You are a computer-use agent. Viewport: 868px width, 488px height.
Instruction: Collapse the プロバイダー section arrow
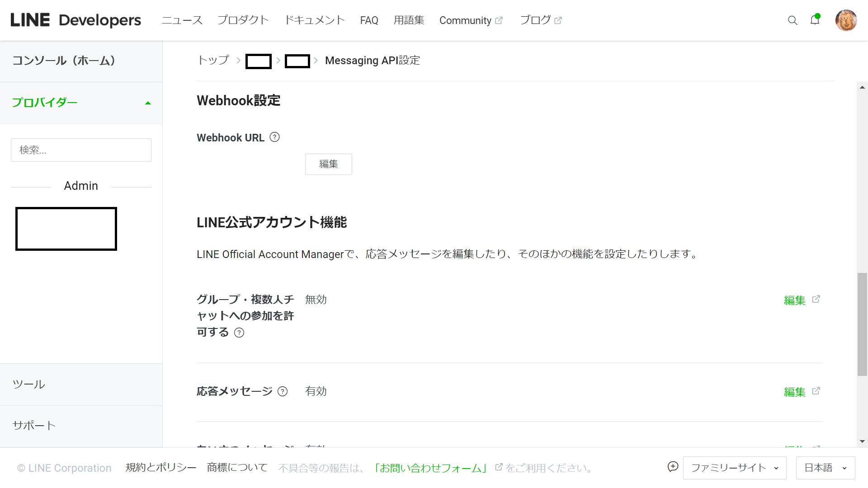coord(148,103)
